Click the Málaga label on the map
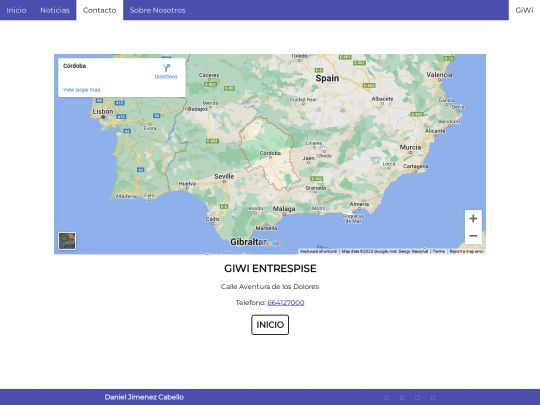540x405 pixels. pyautogui.click(x=284, y=209)
